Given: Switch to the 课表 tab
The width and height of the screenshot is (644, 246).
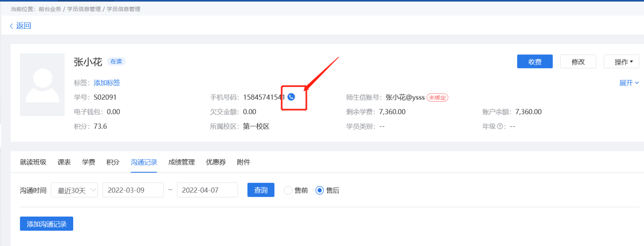Looking at the screenshot, I should [x=64, y=162].
